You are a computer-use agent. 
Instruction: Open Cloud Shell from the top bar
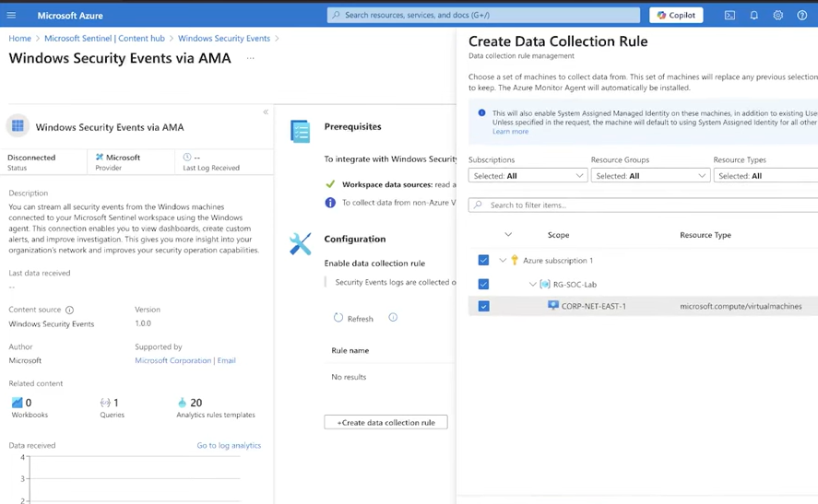tap(729, 15)
